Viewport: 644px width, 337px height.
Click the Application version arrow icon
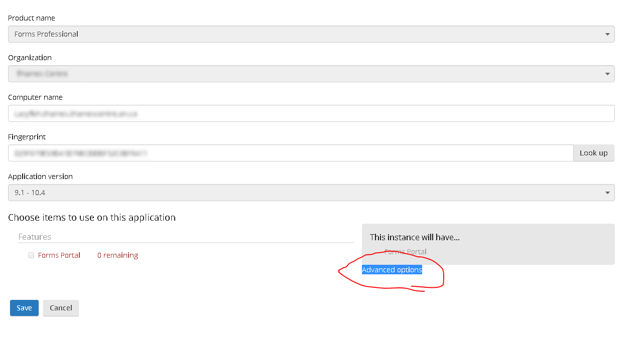(607, 193)
